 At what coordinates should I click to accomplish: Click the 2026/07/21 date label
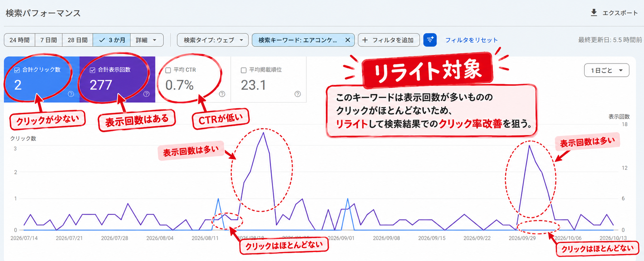(x=69, y=238)
